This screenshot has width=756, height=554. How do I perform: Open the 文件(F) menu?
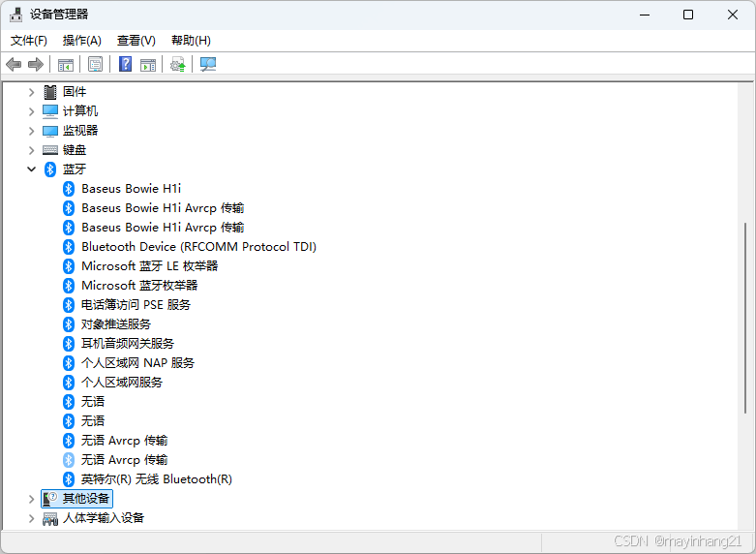tap(29, 41)
